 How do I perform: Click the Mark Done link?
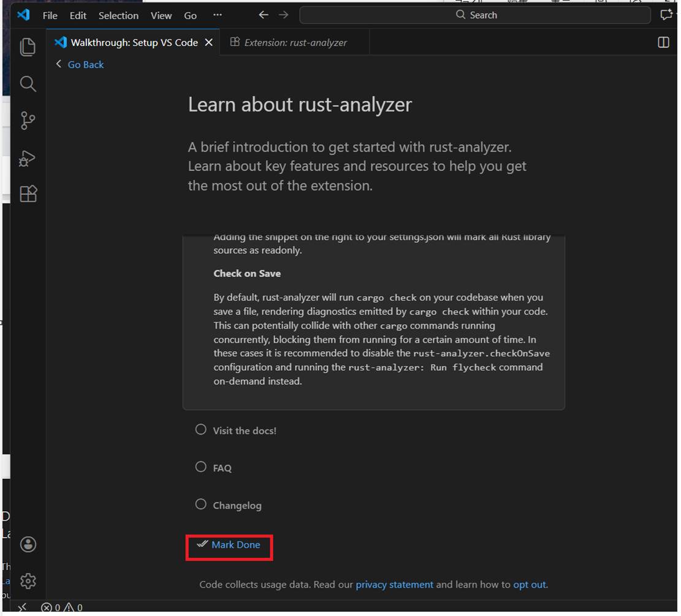point(235,545)
